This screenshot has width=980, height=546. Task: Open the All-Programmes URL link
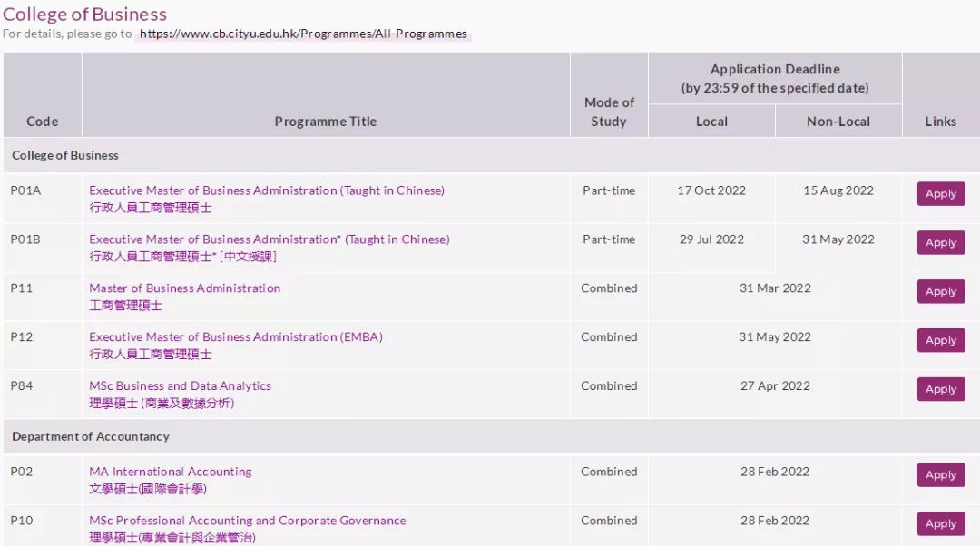click(x=303, y=34)
